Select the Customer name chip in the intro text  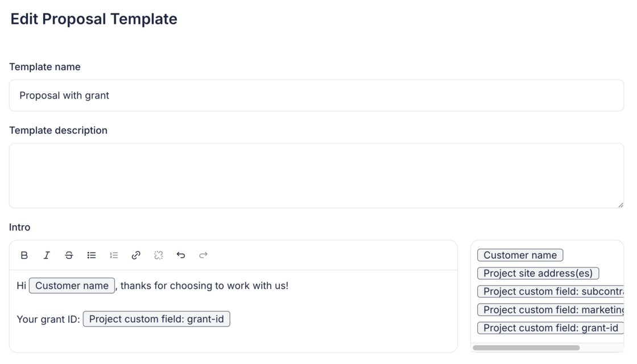click(x=72, y=285)
